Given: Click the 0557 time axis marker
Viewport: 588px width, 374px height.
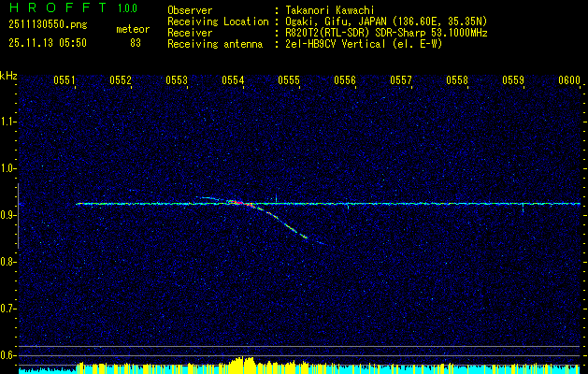Looking at the screenshot, I should (x=401, y=80).
